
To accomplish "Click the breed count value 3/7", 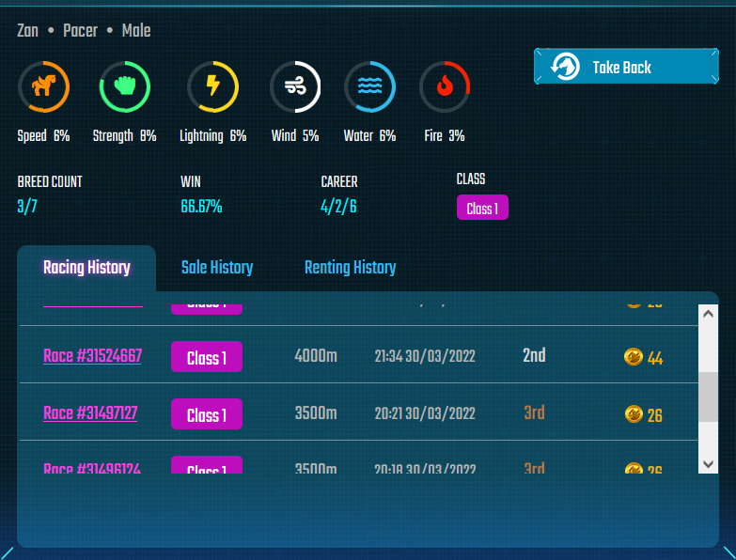I will coord(27,207).
